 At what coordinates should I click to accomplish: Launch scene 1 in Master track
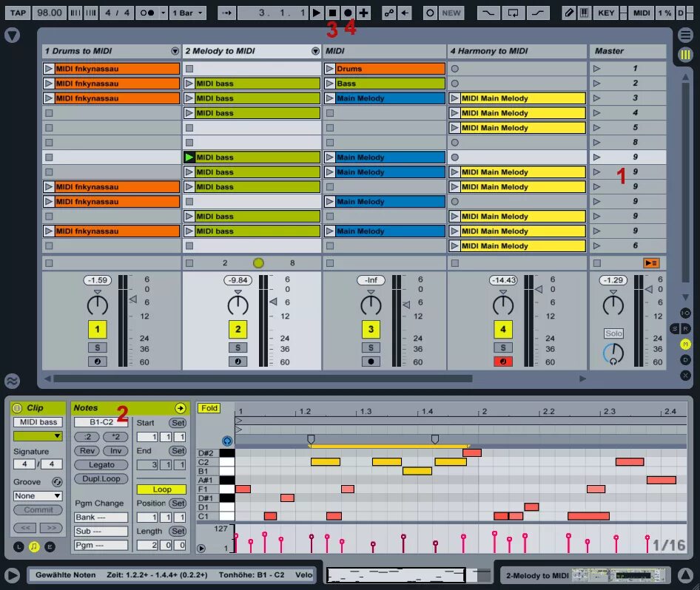coord(597,69)
